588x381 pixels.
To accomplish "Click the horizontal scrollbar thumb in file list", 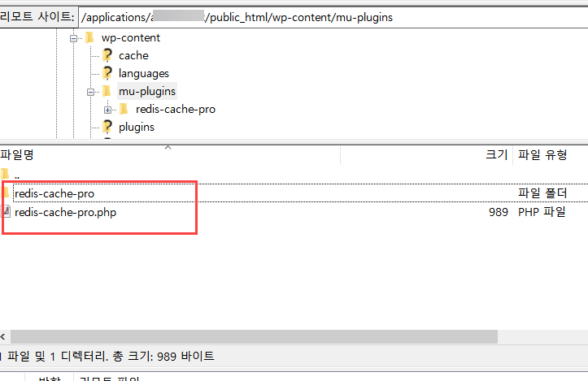I will (x=254, y=337).
